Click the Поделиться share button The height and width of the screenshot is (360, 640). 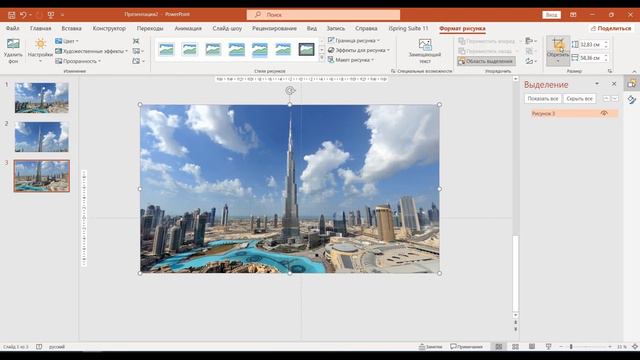[x=611, y=28]
